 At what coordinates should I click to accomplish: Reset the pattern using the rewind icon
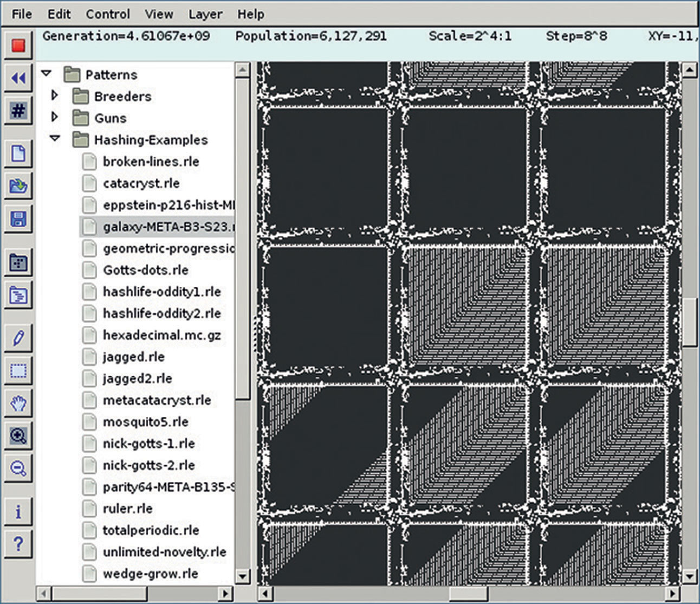click(x=18, y=78)
